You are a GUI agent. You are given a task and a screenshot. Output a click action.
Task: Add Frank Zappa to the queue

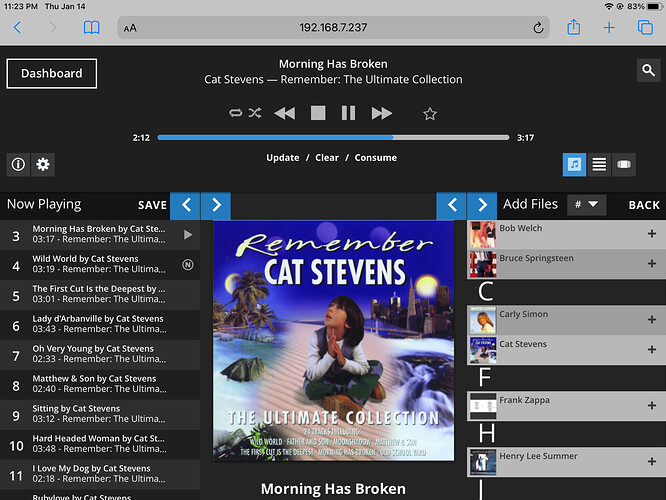pos(652,405)
